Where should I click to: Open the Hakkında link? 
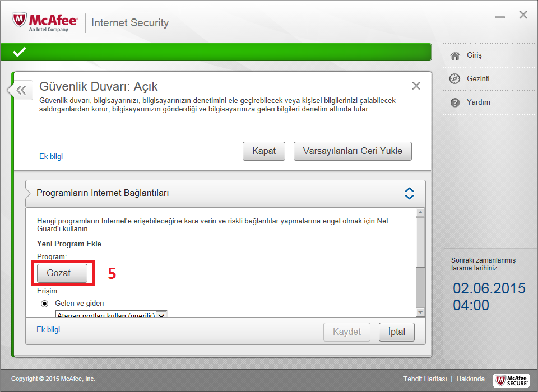click(470, 379)
